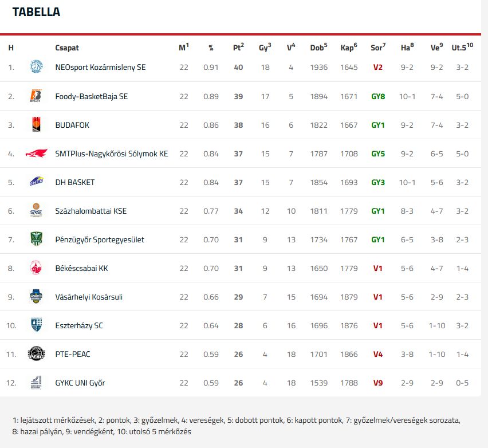This screenshot has height=448, width=488.
Task: Click the BUDAFOK team logo
Action: pos(36,125)
